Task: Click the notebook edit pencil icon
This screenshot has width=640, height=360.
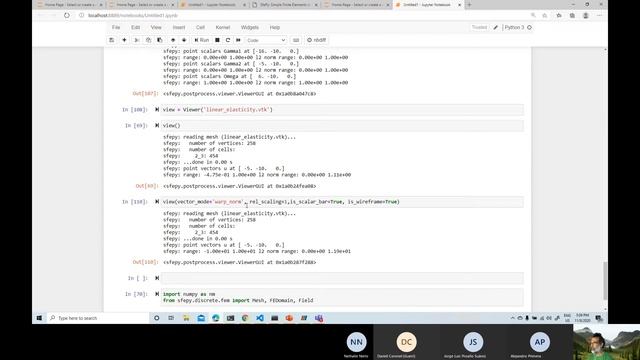Action: 496,27
